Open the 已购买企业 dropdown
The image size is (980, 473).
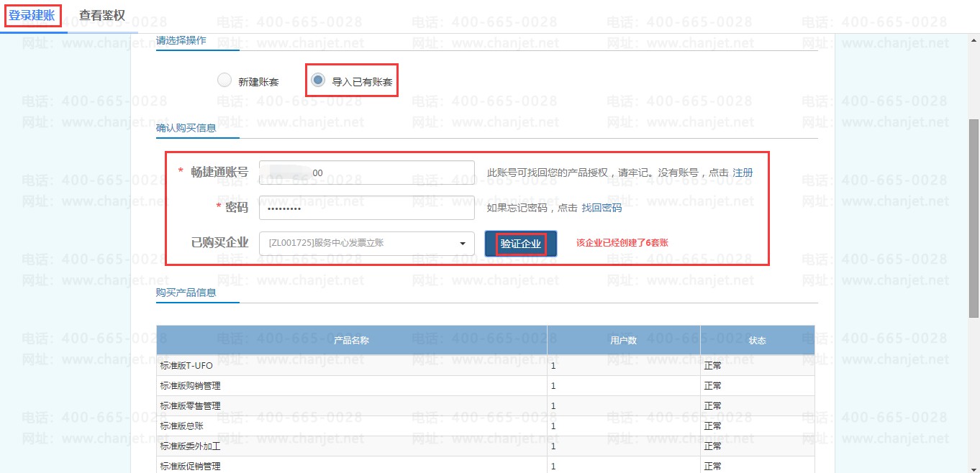(367, 243)
